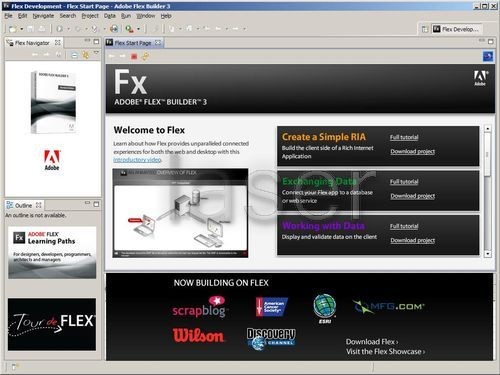Click the tutorial list scroll down arrow
500x375 pixels.
[488, 254]
